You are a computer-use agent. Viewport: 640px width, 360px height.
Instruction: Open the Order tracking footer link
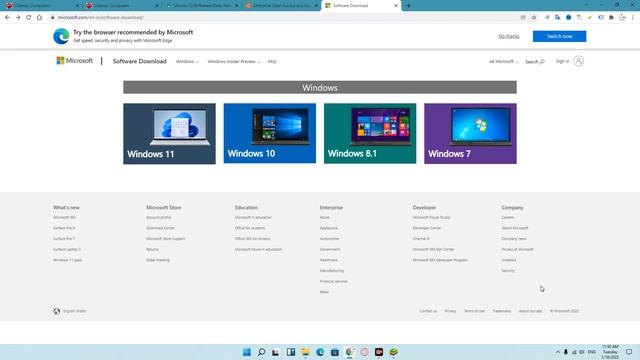[x=158, y=260]
